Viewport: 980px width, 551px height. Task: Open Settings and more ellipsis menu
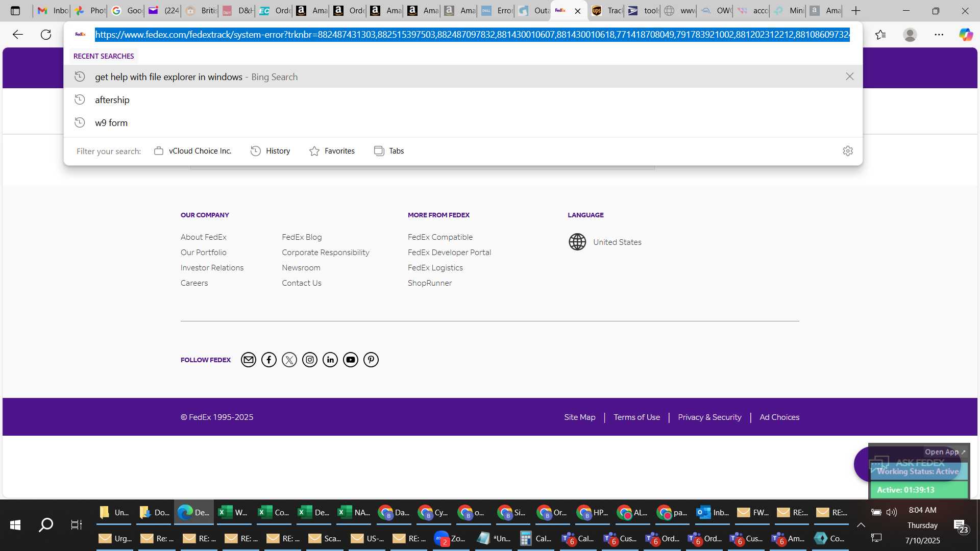click(939, 35)
